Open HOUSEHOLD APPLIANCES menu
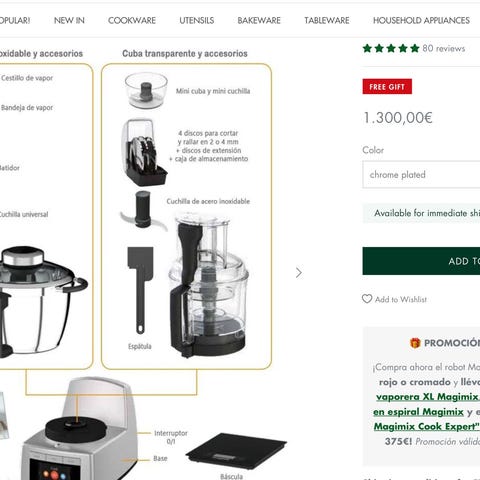The image size is (480, 480). pos(421,20)
